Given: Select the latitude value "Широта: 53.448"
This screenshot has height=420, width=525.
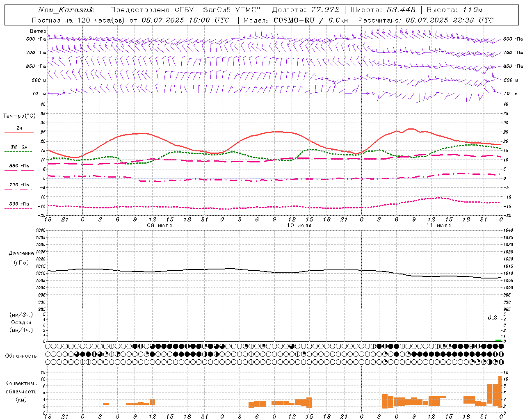Looking at the screenshot, I should (x=383, y=10).
